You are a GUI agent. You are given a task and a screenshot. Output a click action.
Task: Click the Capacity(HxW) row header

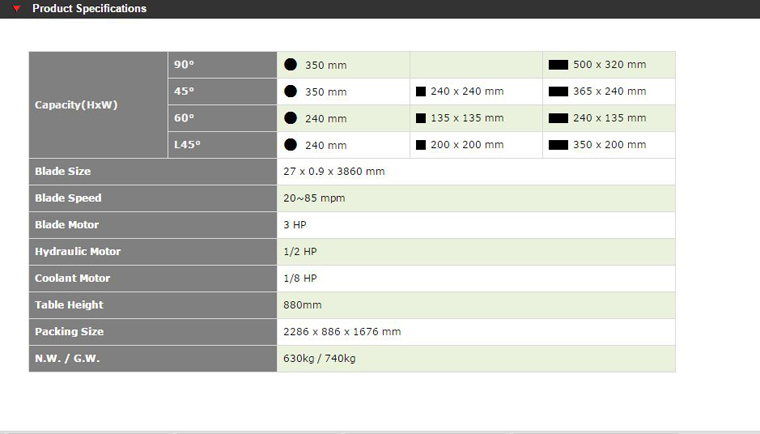(77, 105)
